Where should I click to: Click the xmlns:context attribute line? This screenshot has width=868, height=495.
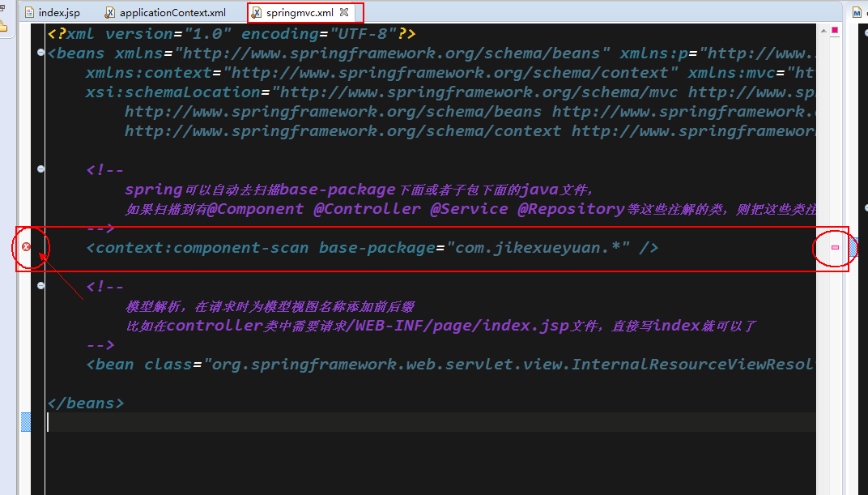tap(450, 73)
